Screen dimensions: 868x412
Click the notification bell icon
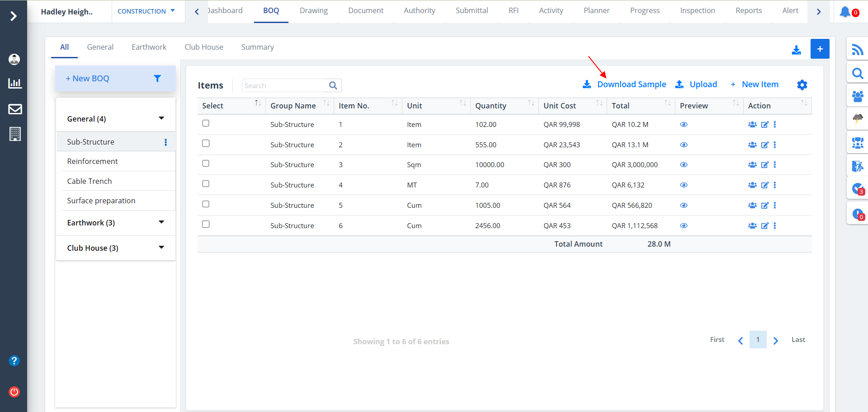845,12
